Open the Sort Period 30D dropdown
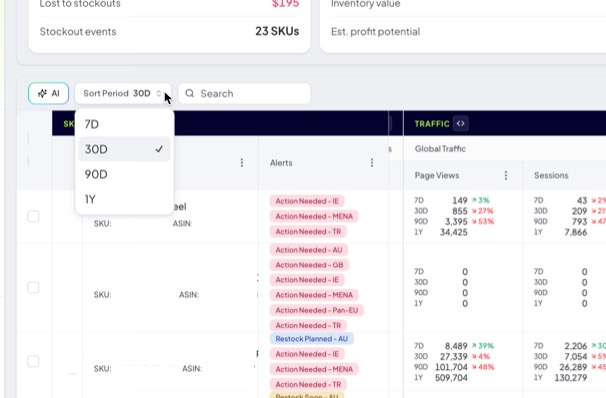The width and height of the screenshot is (606, 398). [123, 94]
